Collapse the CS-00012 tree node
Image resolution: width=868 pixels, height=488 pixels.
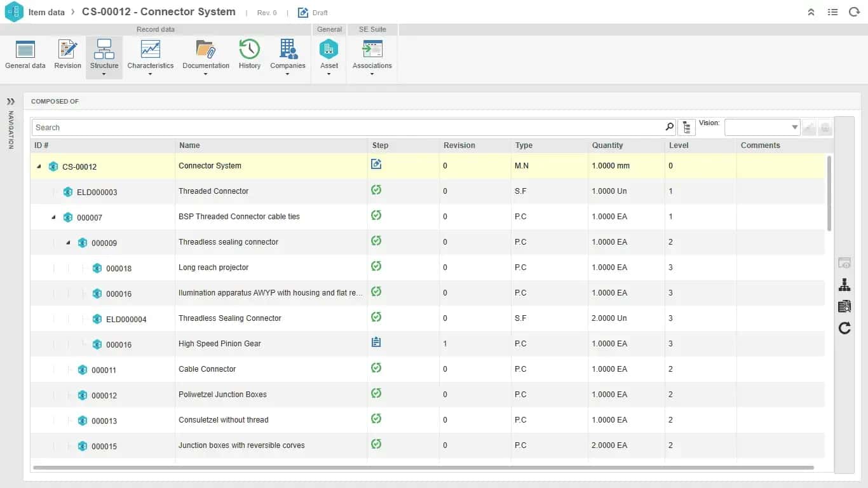(39, 166)
